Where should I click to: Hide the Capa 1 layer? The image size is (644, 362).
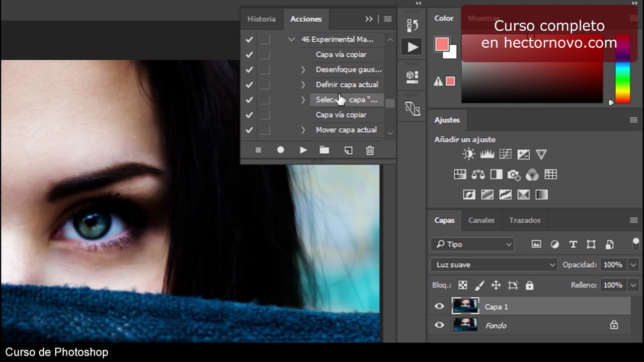[439, 306]
